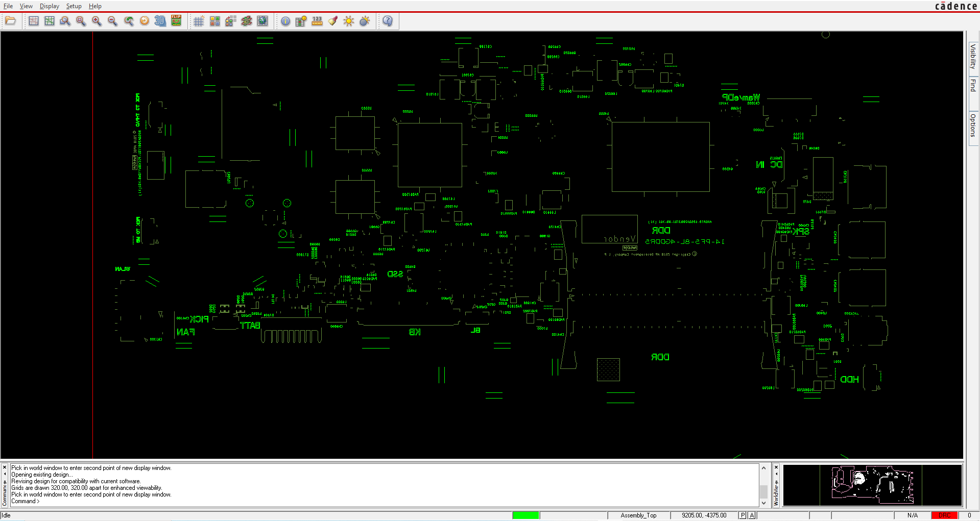Click the green status indicator box
Screen dimensions: 980x521
point(525,515)
